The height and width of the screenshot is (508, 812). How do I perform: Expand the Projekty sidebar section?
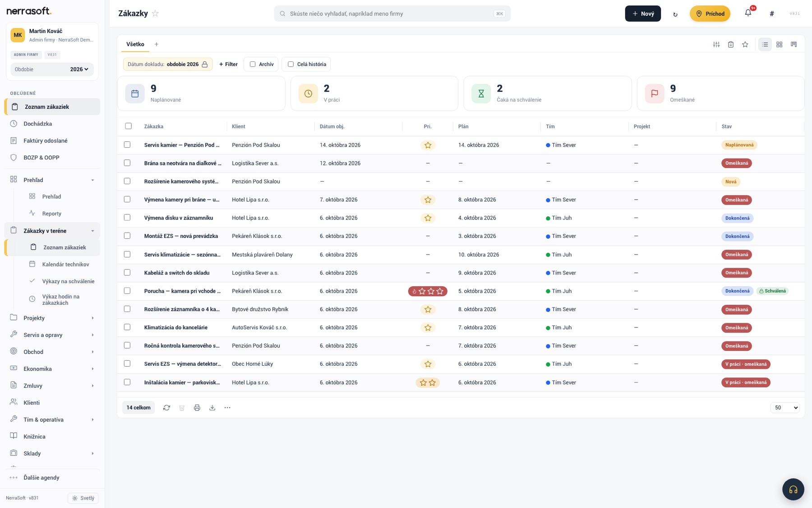[x=52, y=318]
